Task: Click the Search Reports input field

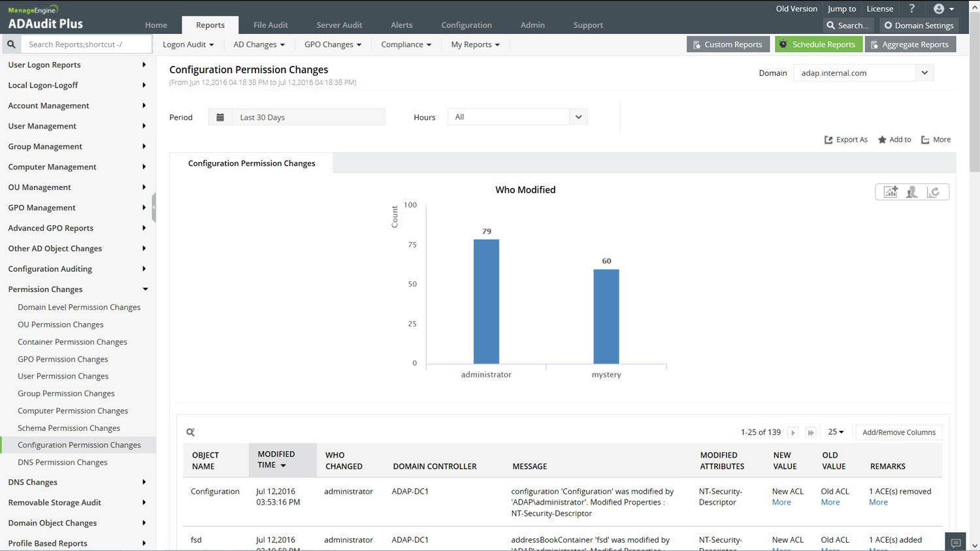Action: click(85, 44)
